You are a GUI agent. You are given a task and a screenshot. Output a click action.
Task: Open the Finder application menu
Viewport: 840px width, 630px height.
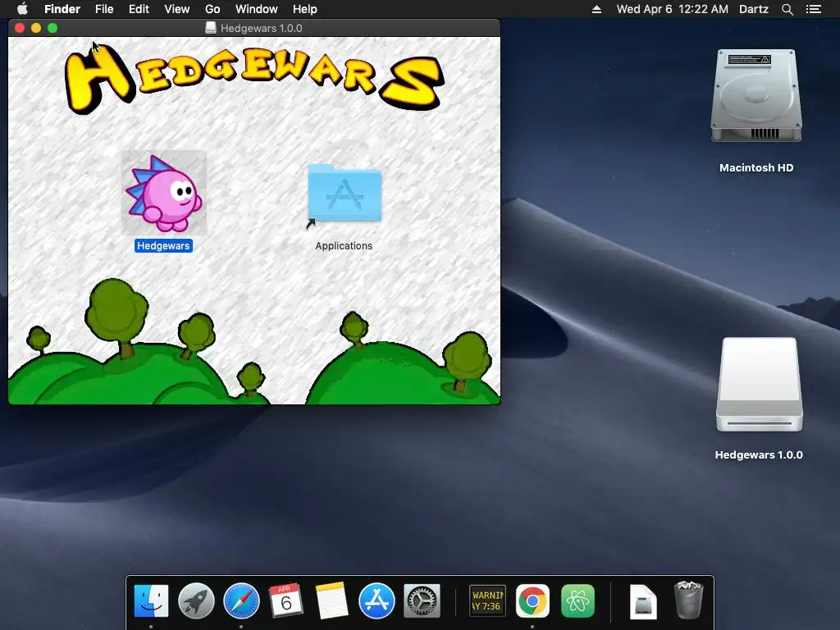click(62, 9)
